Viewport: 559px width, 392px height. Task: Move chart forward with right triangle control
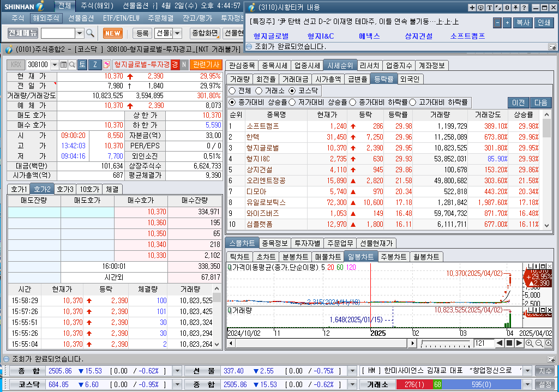[519, 343]
